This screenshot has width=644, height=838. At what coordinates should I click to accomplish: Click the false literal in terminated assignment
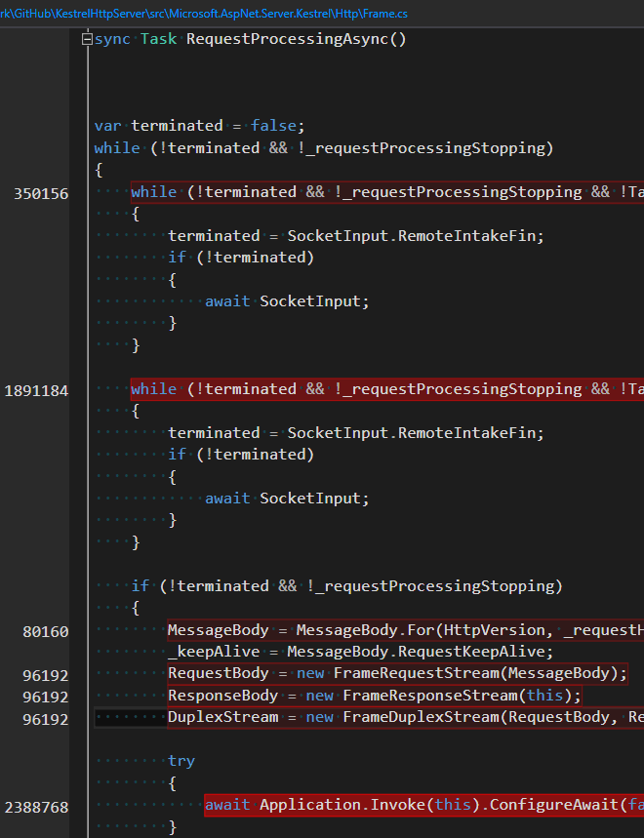[x=273, y=126]
